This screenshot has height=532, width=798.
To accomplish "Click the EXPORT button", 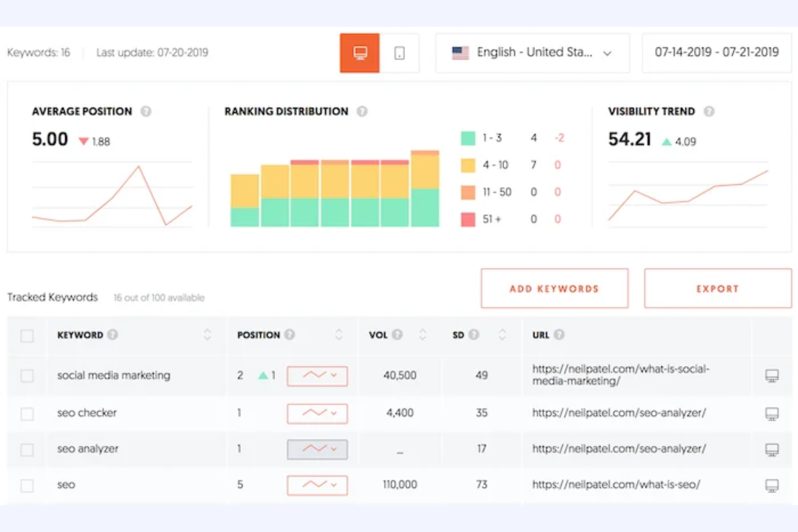I will [717, 288].
